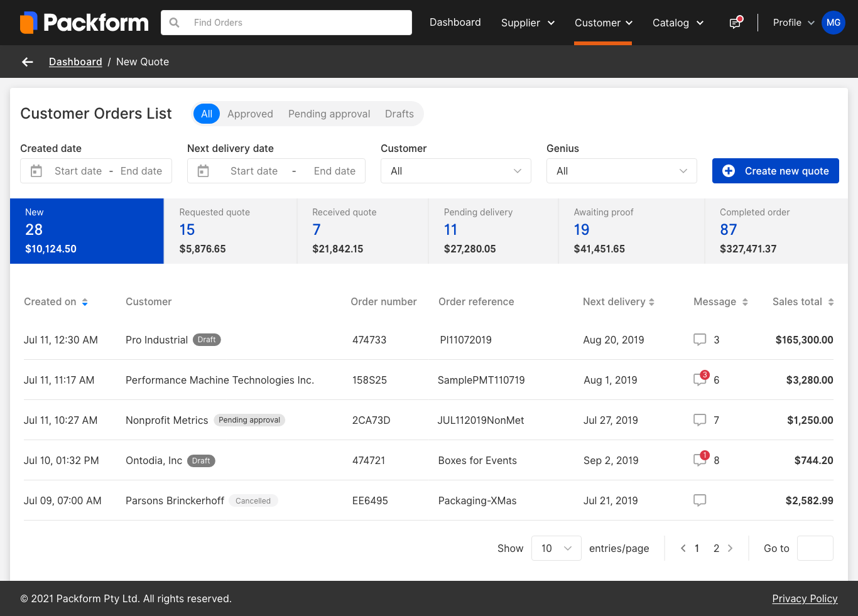Click Create new quote button

click(x=776, y=171)
